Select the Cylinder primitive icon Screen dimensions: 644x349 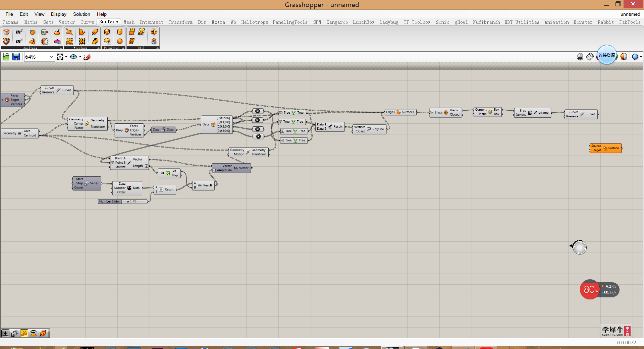click(x=120, y=32)
